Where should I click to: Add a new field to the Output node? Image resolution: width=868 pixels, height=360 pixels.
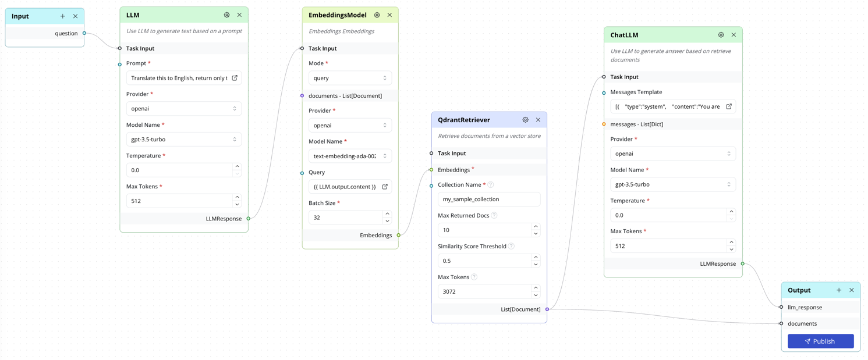pos(839,290)
